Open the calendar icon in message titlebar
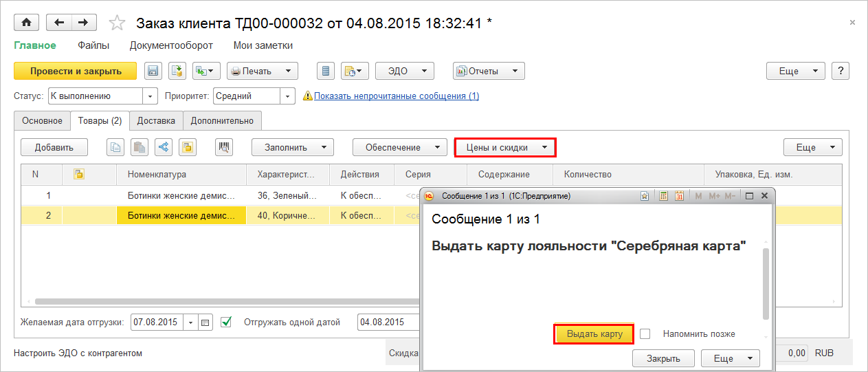This screenshot has height=372, width=868. point(678,196)
